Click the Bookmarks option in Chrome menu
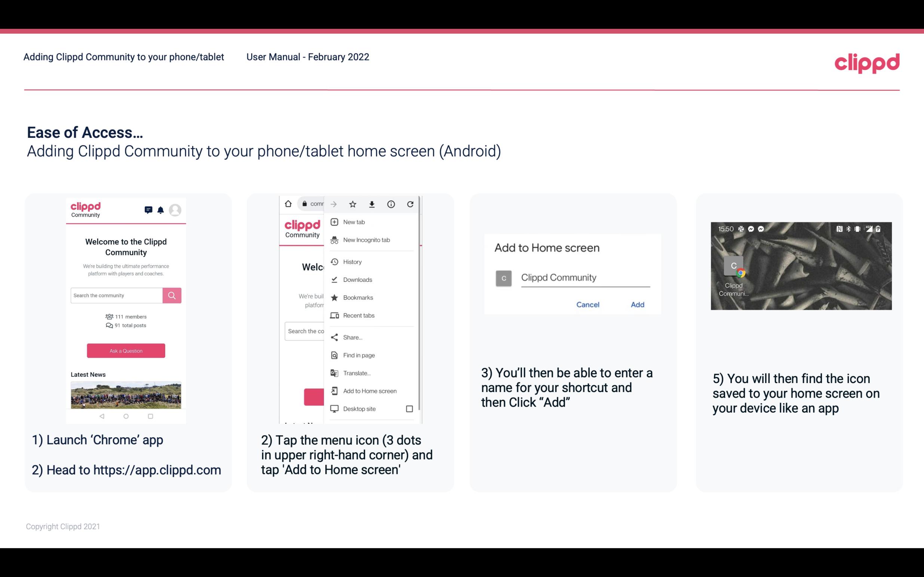Viewport: 924px width, 577px height. pyautogui.click(x=357, y=297)
